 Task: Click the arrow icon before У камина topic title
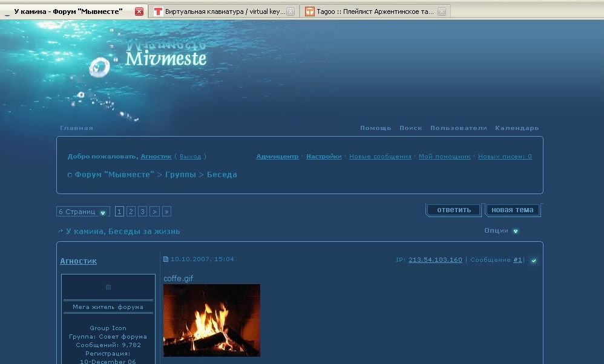coord(61,232)
